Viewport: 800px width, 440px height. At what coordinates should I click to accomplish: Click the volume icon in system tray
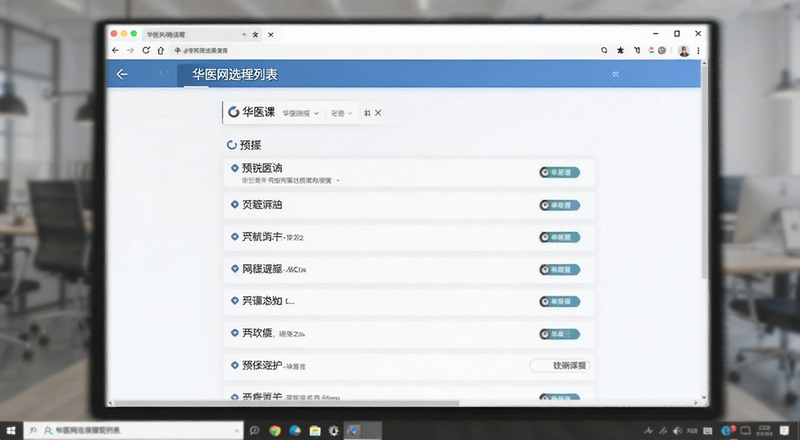tap(678, 431)
